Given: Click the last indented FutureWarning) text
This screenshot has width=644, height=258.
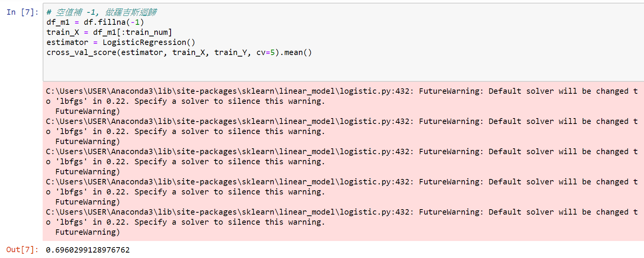Looking at the screenshot, I should tap(88, 232).
